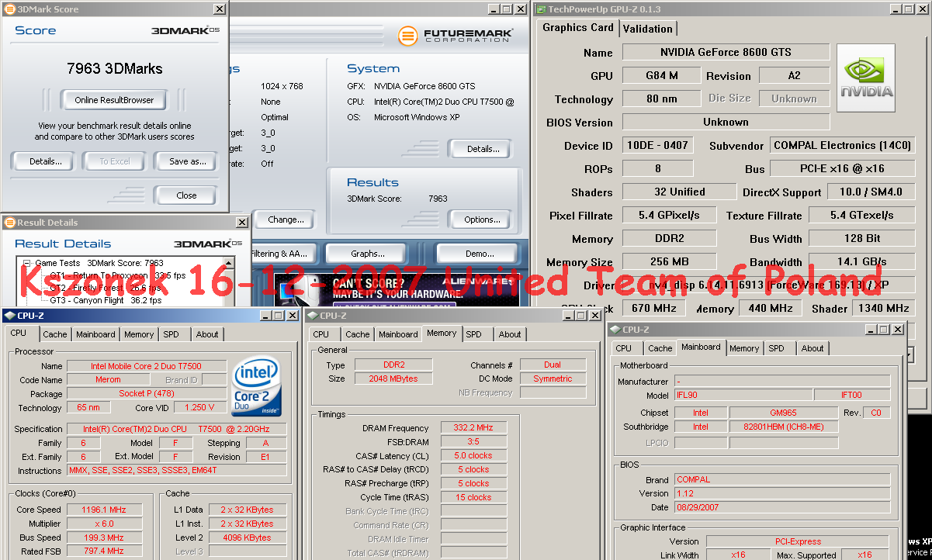Image resolution: width=932 pixels, height=560 pixels.
Task: Select Graphics Card tab in GPU-Z
Action: coord(577,27)
